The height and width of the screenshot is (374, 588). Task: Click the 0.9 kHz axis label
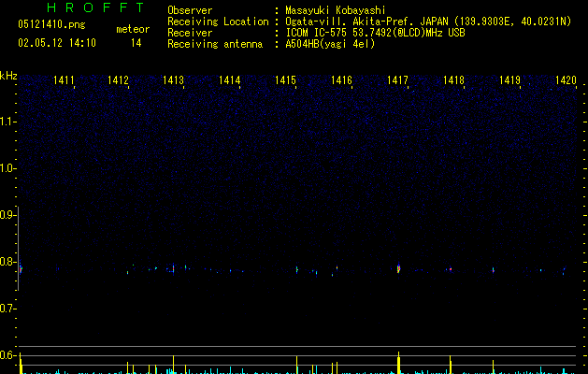[x=7, y=215]
